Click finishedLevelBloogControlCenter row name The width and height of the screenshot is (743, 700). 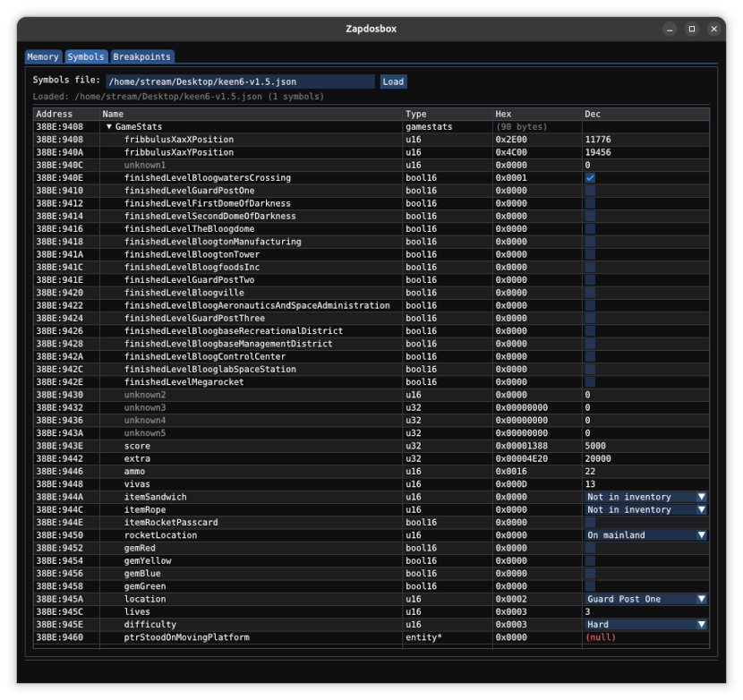pyautogui.click(x=205, y=356)
